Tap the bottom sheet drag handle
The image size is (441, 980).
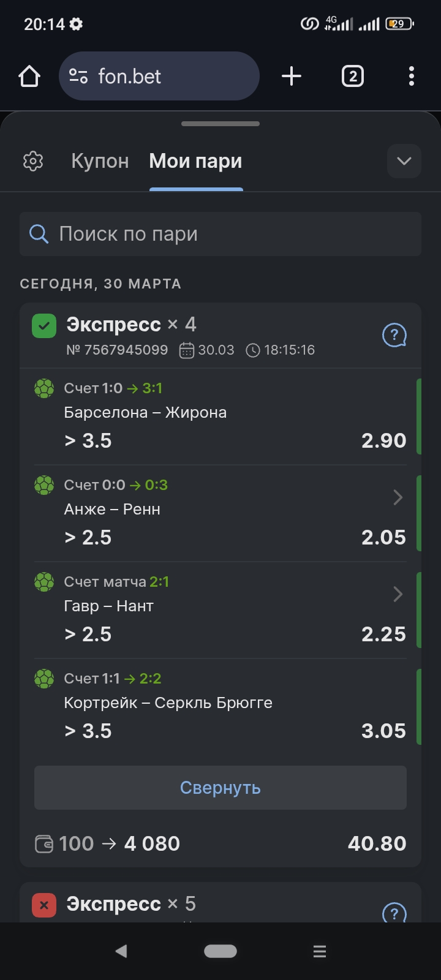click(221, 124)
